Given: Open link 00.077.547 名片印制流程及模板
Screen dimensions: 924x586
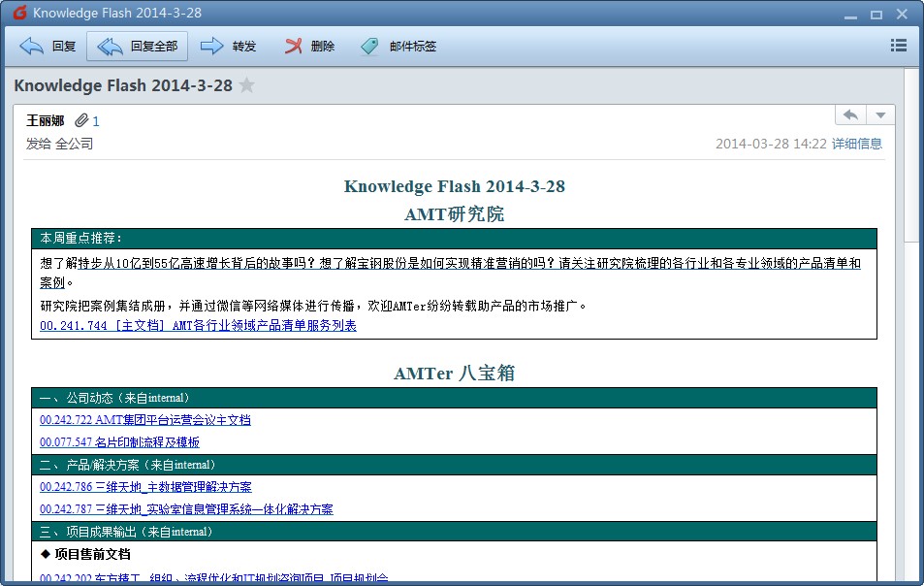Looking at the screenshot, I should point(119,442).
